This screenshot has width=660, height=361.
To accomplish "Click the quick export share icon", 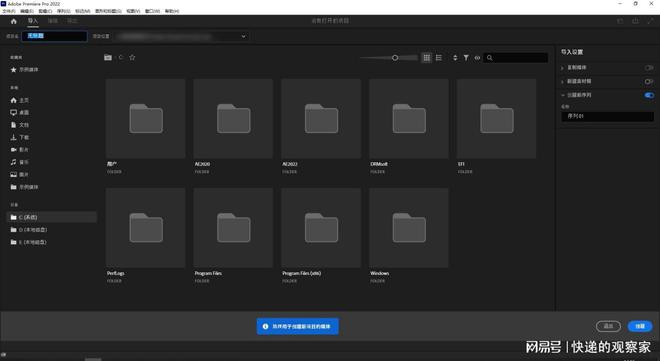I will coord(635,21).
